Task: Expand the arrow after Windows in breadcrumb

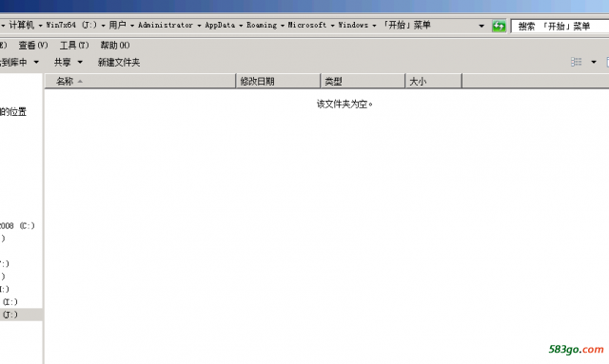Action: [374, 26]
